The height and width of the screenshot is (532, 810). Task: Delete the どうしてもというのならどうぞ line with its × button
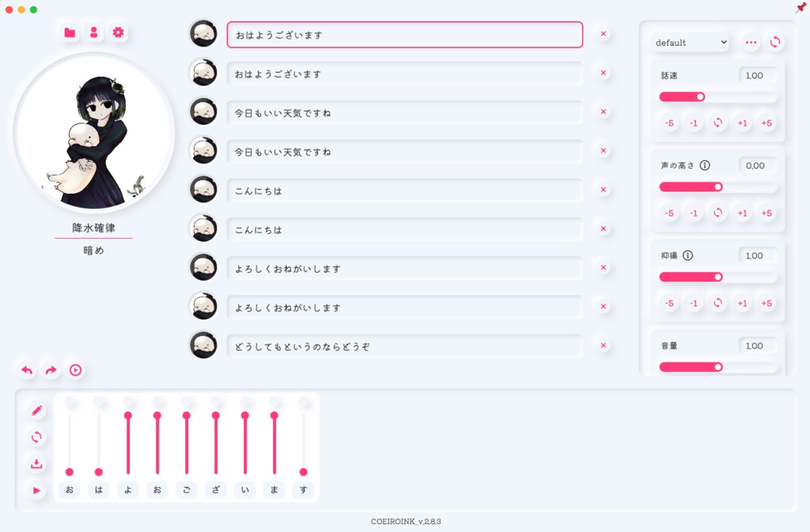pyautogui.click(x=604, y=346)
